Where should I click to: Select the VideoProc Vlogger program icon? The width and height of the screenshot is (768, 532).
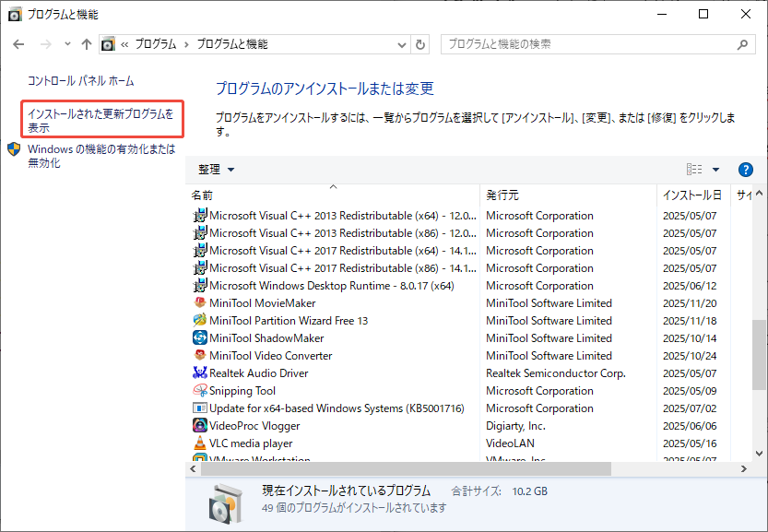198,426
